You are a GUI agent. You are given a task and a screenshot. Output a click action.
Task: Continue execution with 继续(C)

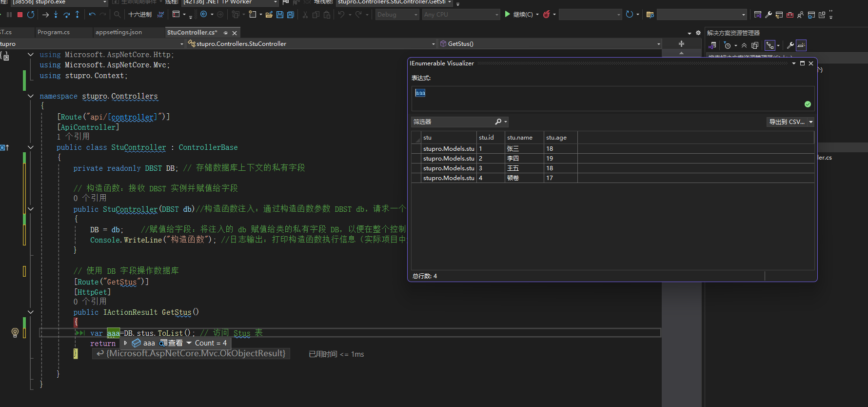(519, 15)
